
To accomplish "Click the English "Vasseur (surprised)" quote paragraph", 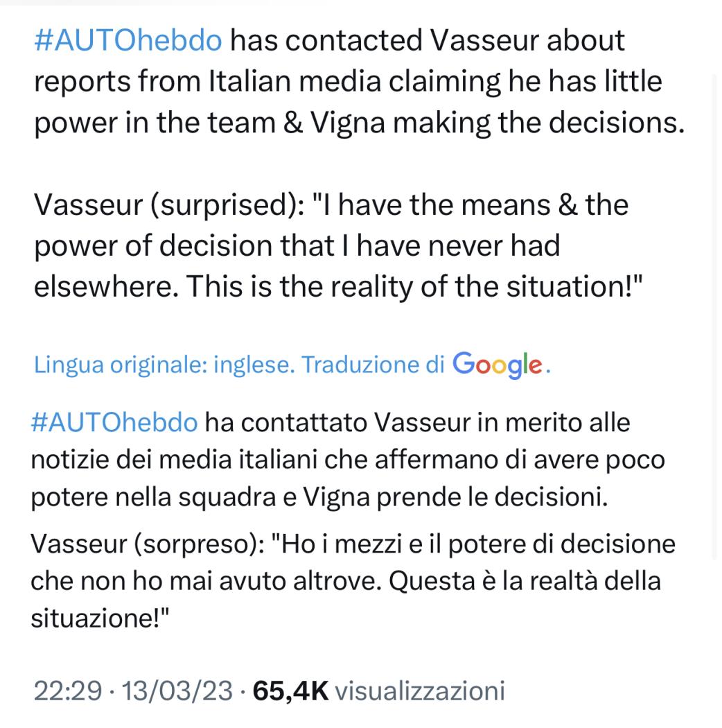I will (338, 245).
